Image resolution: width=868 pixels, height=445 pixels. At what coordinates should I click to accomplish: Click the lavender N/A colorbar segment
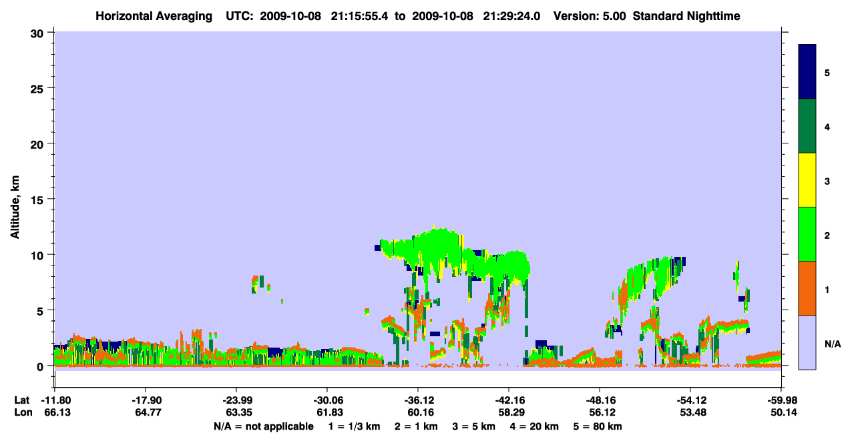(807, 342)
